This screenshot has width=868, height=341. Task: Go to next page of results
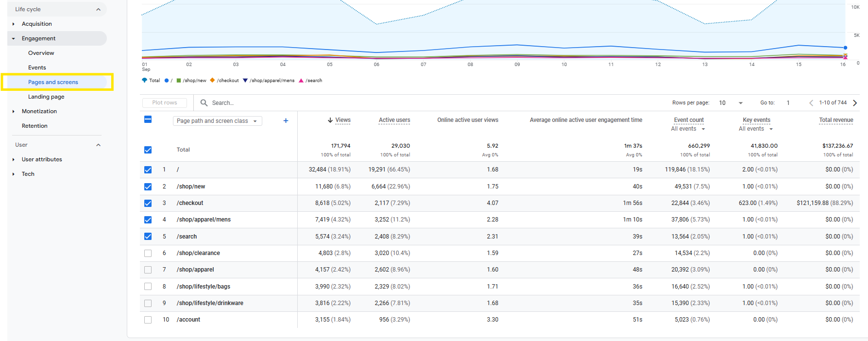(855, 103)
